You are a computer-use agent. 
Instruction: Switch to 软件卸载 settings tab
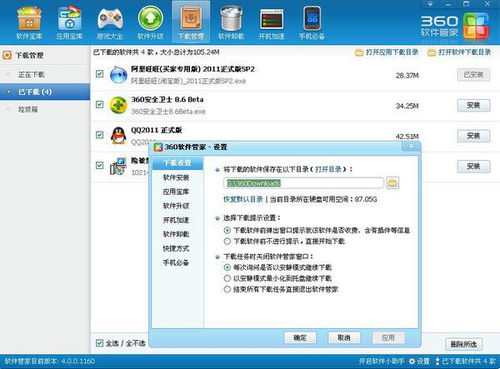coord(176,234)
